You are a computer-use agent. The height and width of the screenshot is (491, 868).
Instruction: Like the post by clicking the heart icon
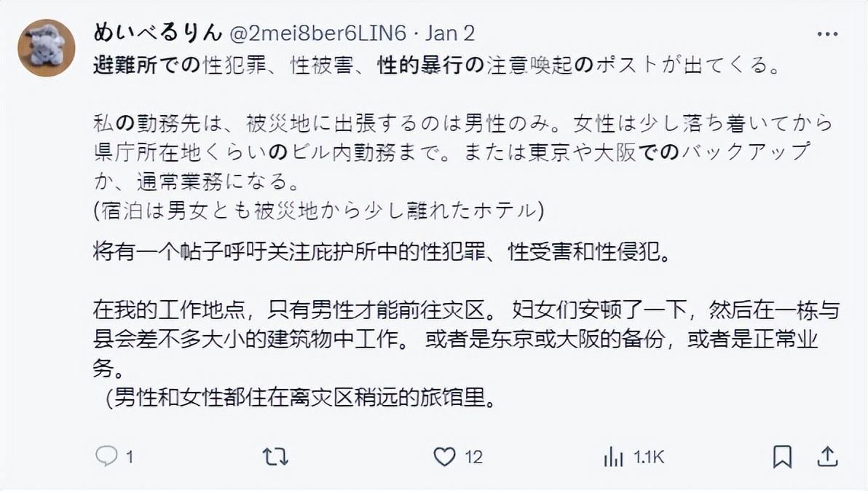point(443,457)
